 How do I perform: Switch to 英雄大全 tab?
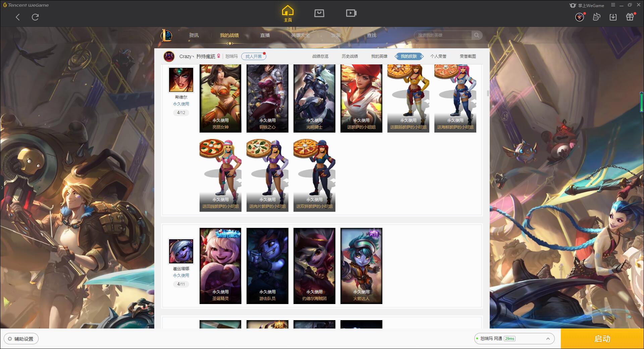301,35
